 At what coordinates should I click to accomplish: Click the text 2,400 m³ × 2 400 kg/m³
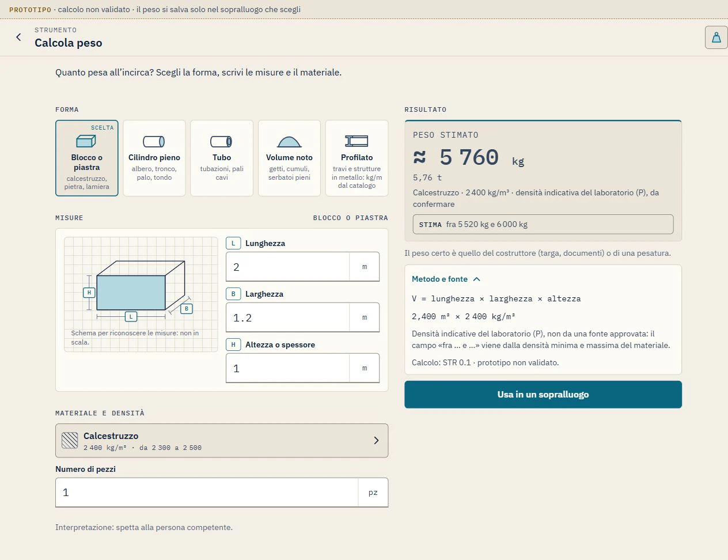pos(464,316)
